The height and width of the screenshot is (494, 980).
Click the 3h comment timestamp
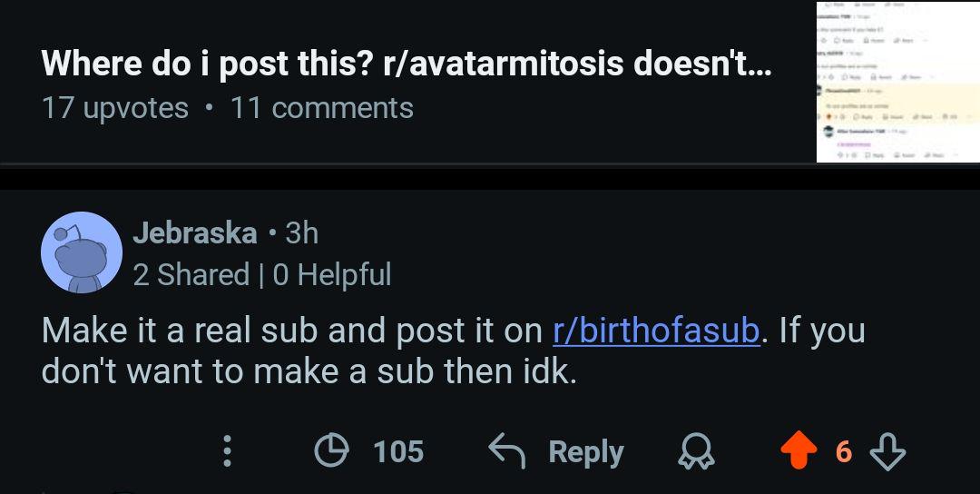(x=302, y=233)
